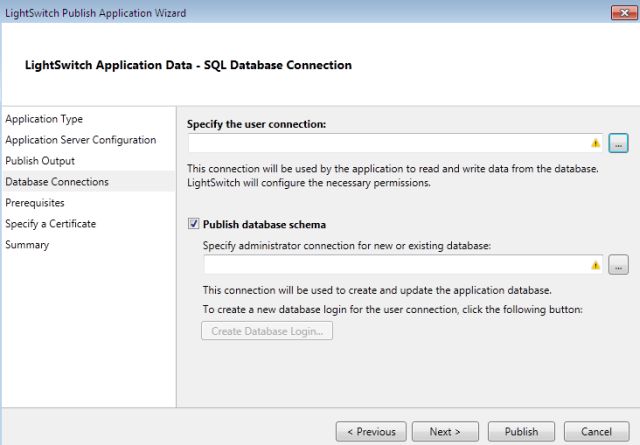
Task: Close the LightSwitch Publish wizard window
Action: [624, 13]
